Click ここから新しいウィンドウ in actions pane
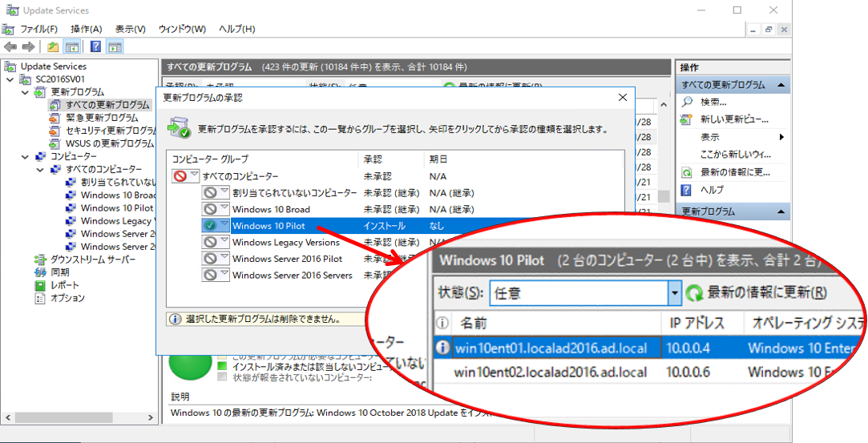Viewport: 868px width, 443px height. (736, 155)
